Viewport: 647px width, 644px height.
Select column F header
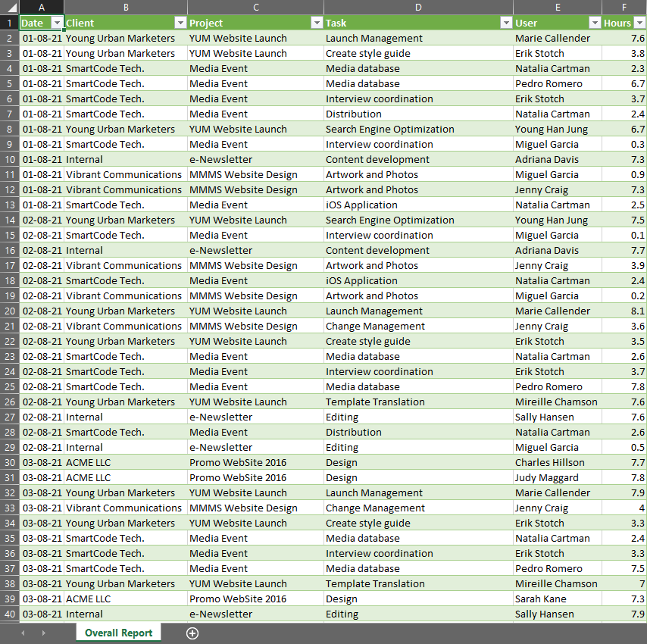click(624, 7)
